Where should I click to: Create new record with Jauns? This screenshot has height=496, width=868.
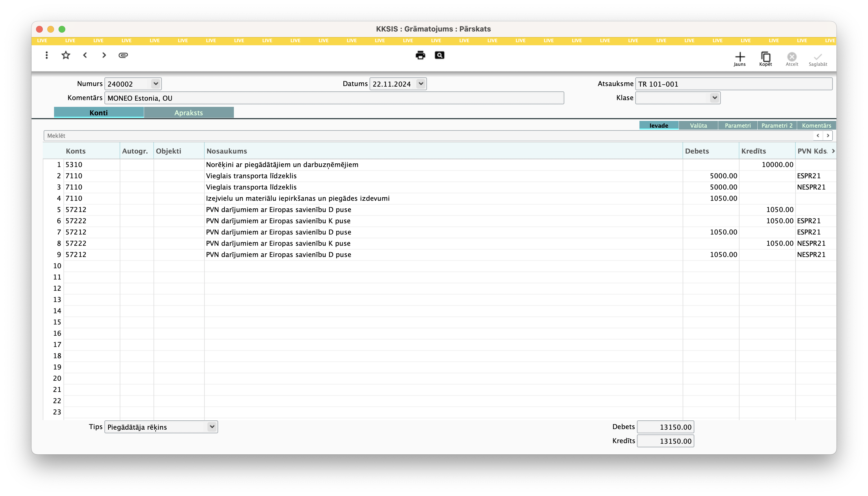click(x=739, y=59)
